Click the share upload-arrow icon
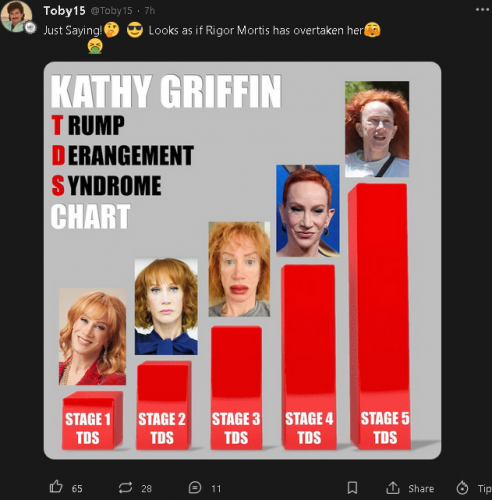This screenshot has height=500, width=492. click(x=393, y=488)
